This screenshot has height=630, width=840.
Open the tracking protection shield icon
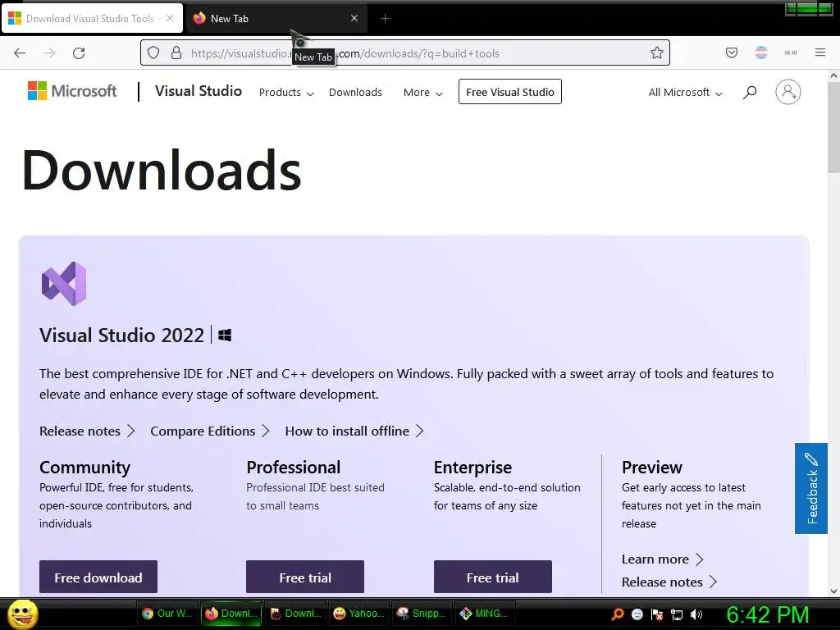coord(153,53)
